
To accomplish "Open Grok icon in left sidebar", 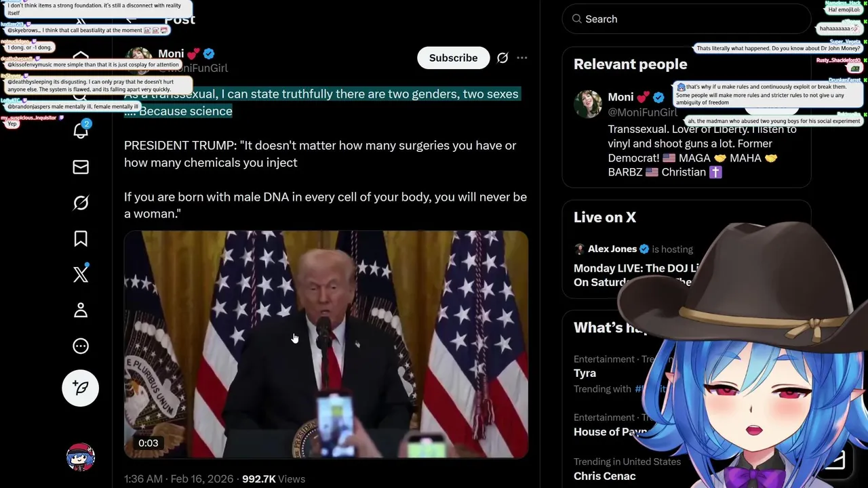I will pos(81,203).
